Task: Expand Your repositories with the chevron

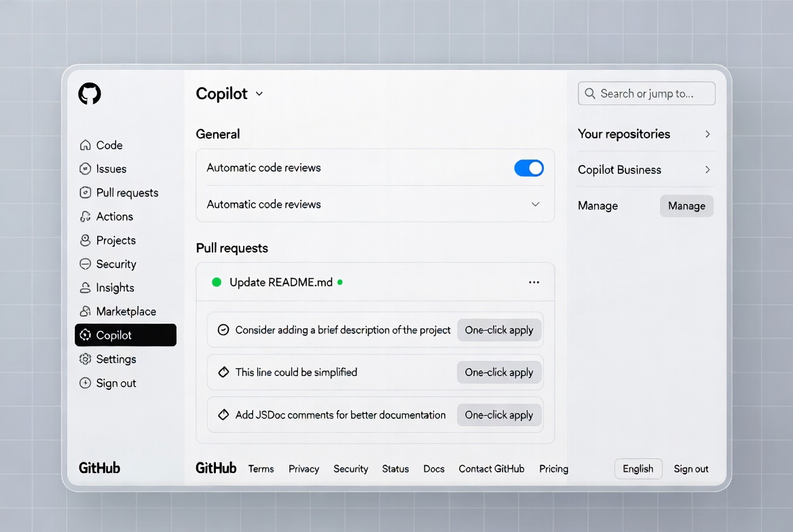Action: pos(707,134)
